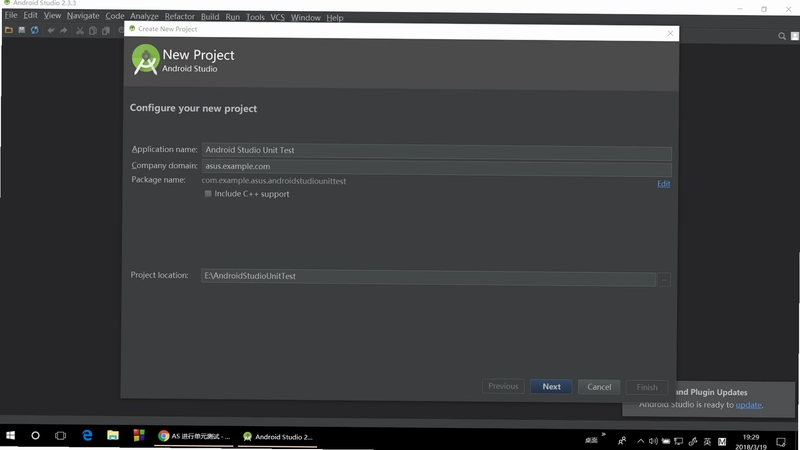Click the package name com.example.asus.androidstudiounittest
The height and width of the screenshot is (450, 800).
click(x=273, y=181)
